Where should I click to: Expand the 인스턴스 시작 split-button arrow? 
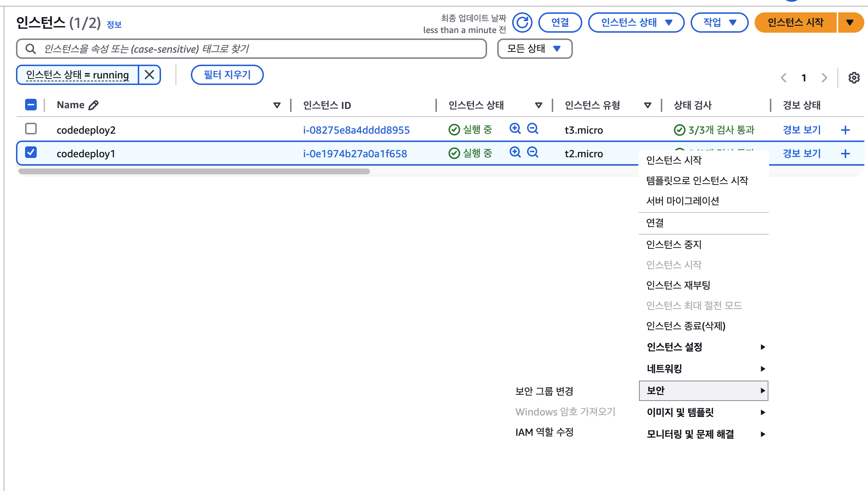click(850, 23)
